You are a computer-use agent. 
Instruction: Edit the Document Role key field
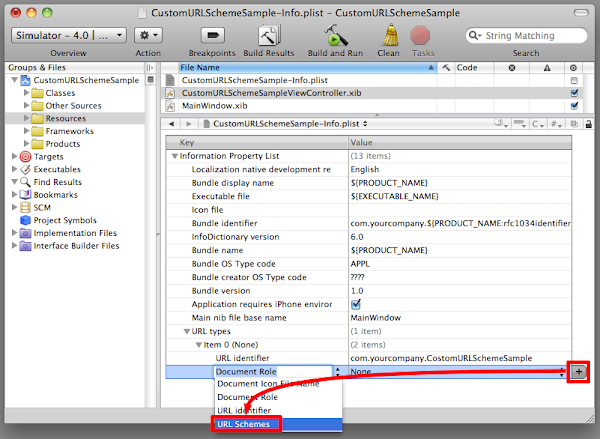273,372
